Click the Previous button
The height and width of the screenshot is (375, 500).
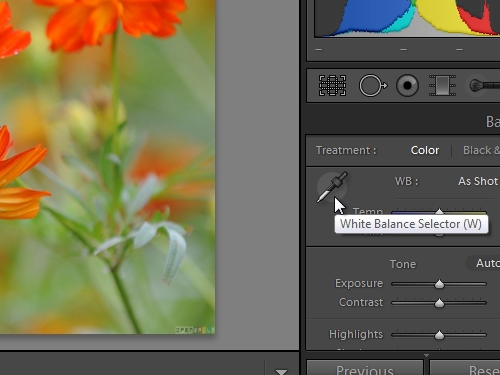click(365, 368)
